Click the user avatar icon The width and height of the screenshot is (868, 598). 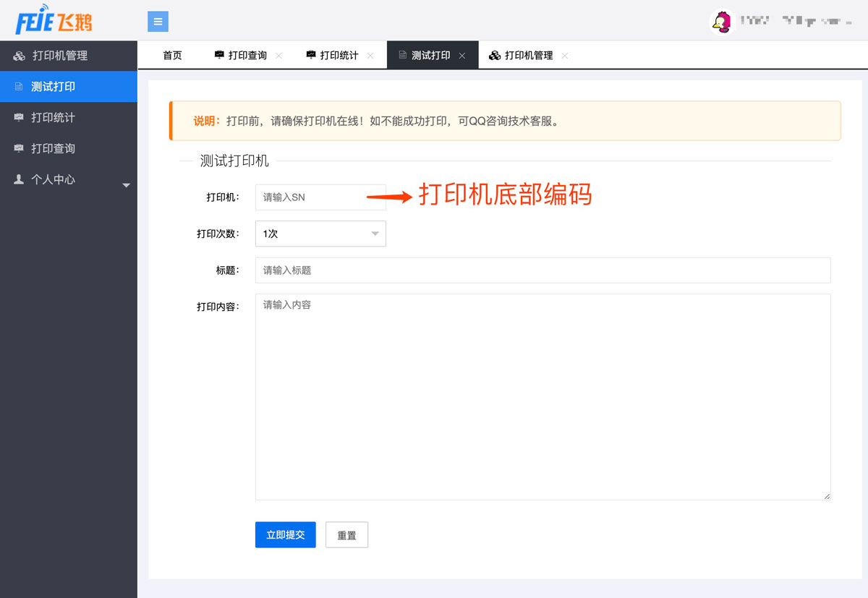pos(721,22)
